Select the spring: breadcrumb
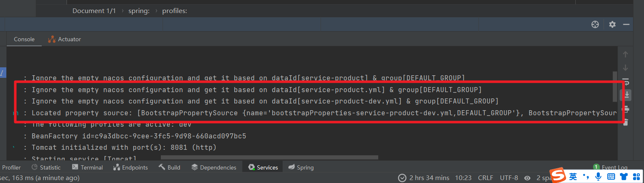Image resolution: width=644 pixels, height=183 pixels. point(139,11)
